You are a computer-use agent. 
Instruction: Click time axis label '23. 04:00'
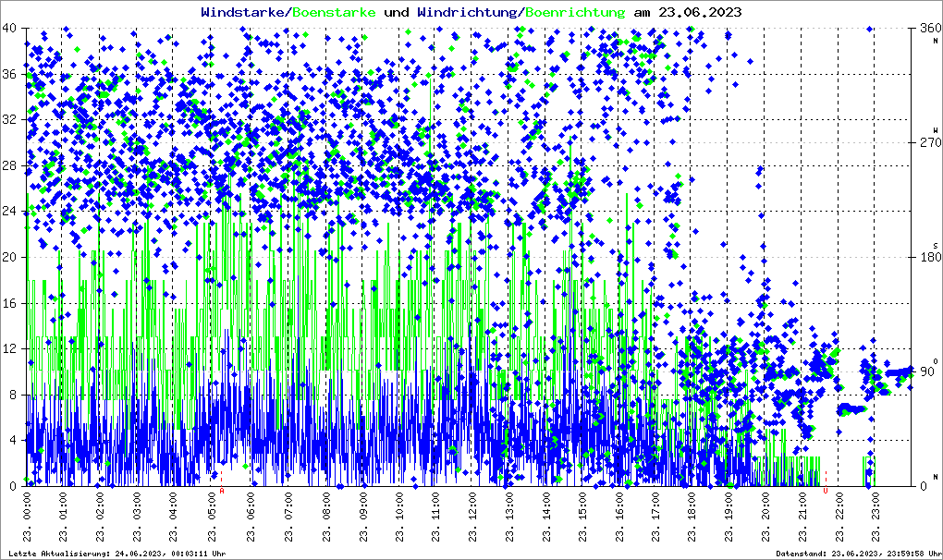pyautogui.click(x=174, y=517)
